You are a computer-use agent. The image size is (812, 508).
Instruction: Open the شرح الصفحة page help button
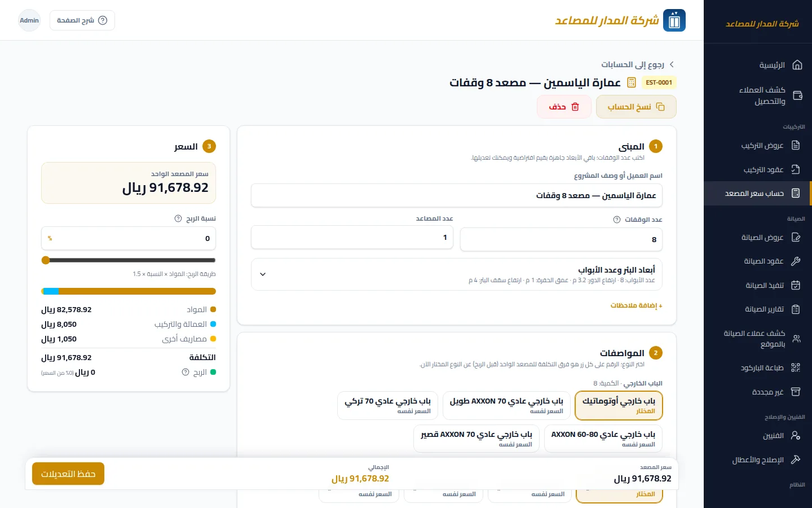pos(82,20)
